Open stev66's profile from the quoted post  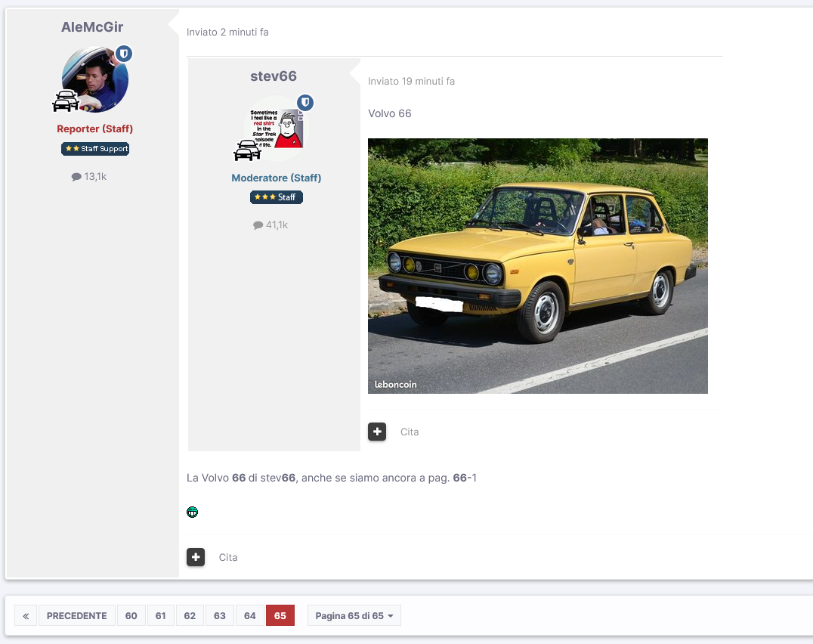(x=274, y=76)
